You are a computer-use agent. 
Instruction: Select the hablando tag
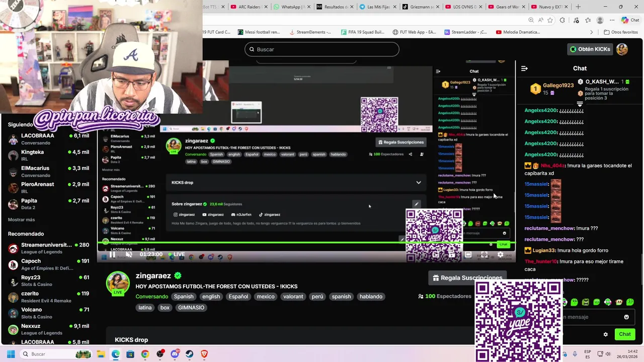point(371,297)
